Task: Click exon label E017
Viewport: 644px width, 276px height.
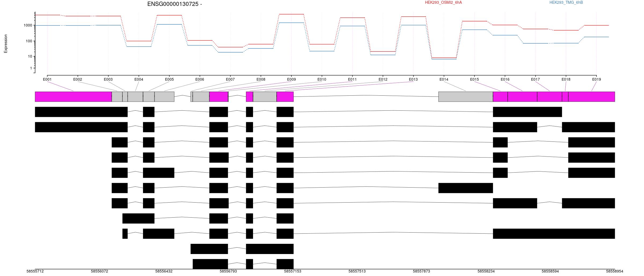Action: (535, 79)
